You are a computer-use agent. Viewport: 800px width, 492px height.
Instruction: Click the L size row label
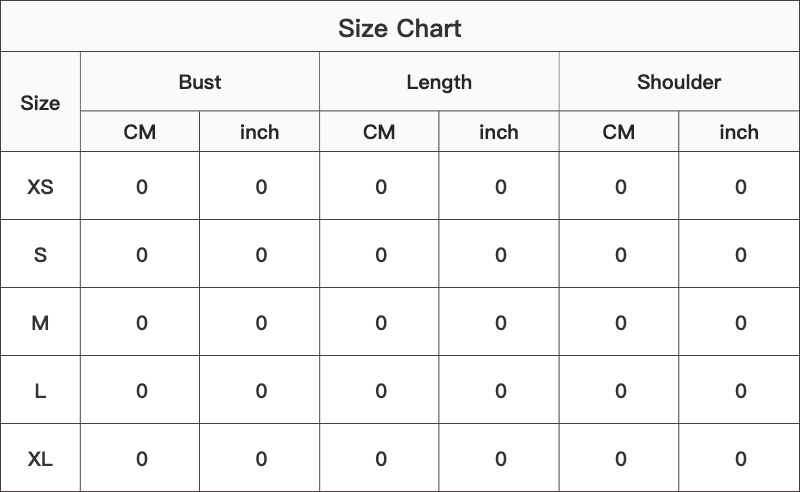(x=40, y=391)
